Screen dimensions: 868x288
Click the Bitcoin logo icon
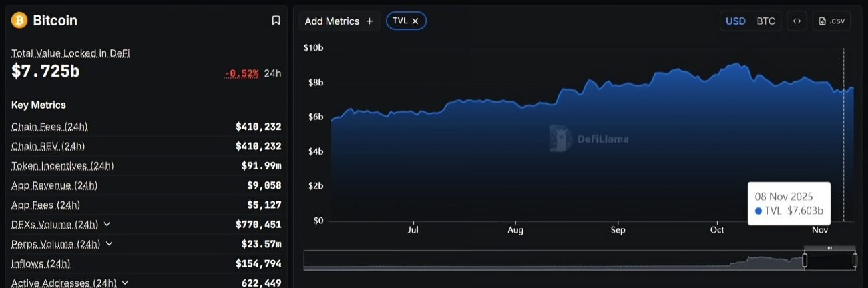(x=19, y=20)
